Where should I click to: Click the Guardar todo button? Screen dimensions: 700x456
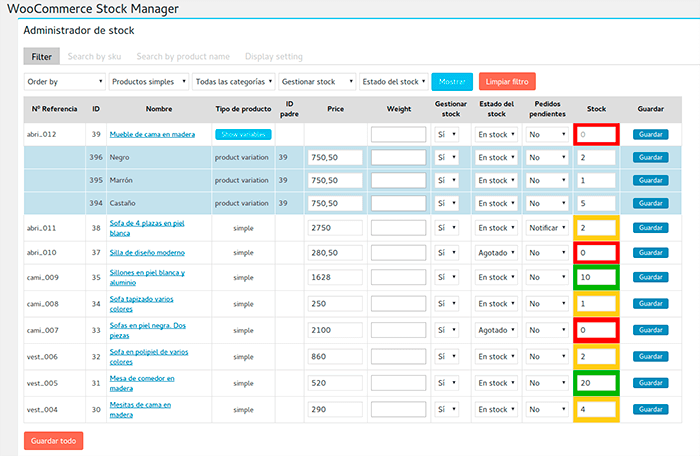tap(54, 441)
